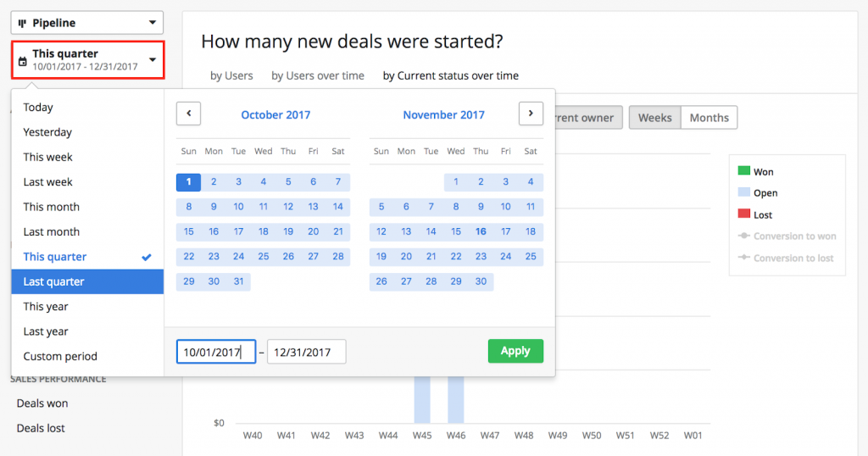Screen dimensions: 868x456
Task: Click the pipeline icon in the Pipeline selector
Action: tap(22, 23)
